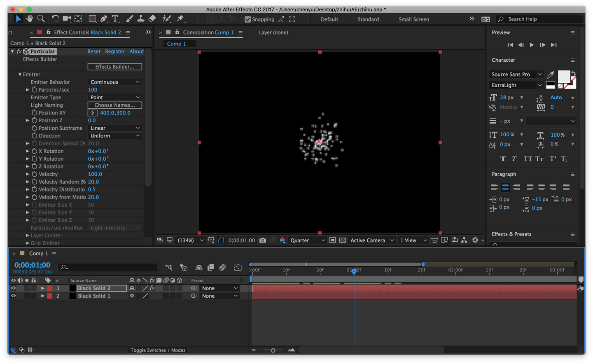The height and width of the screenshot is (364, 593).
Task: Open the Emitter Type dropdown
Action: coord(115,98)
